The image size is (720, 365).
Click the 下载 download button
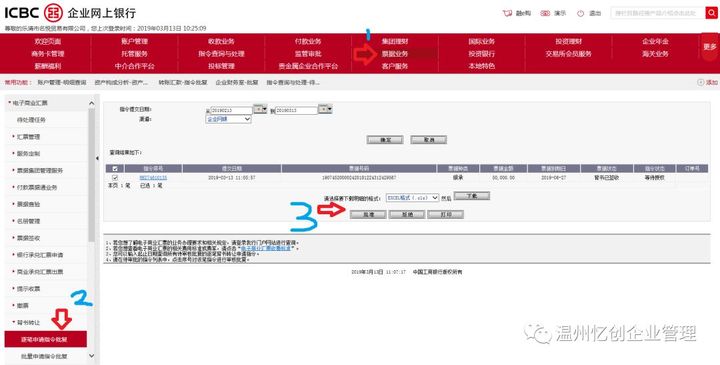pos(472,196)
